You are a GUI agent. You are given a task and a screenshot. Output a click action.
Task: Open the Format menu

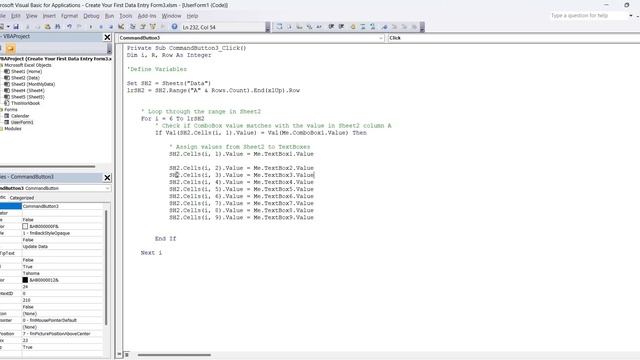tap(69, 16)
